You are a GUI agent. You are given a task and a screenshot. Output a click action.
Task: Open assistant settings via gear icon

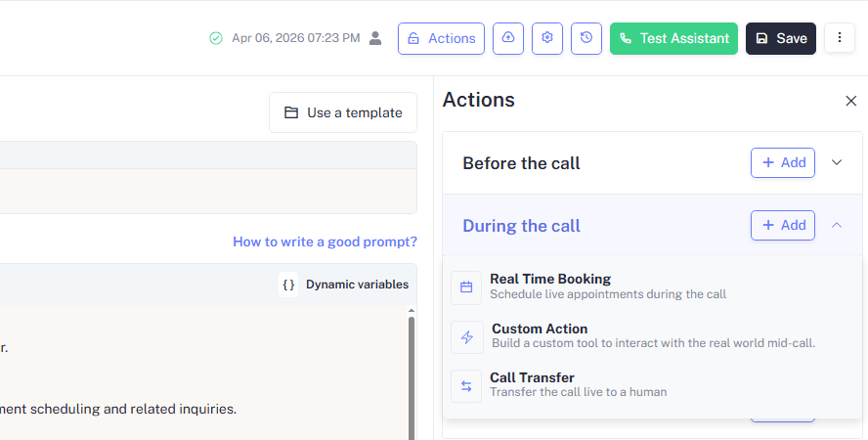pyautogui.click(x=547, y=38)
